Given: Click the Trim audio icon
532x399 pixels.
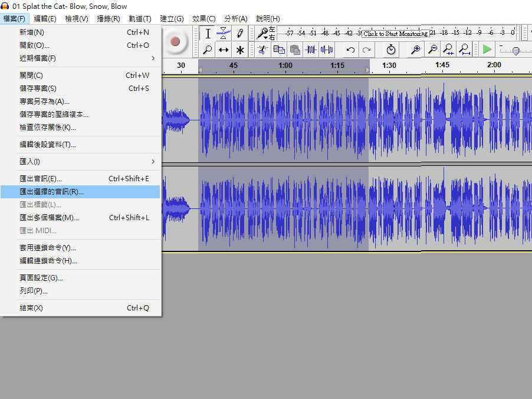Looking at the screenshot, I should (310, 50).
